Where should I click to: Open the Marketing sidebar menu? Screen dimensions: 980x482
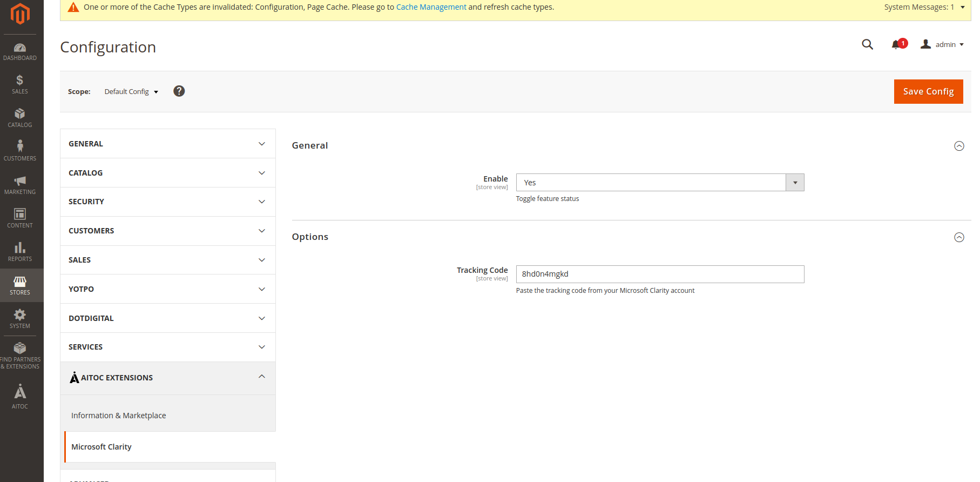click(x=20, y=185)
